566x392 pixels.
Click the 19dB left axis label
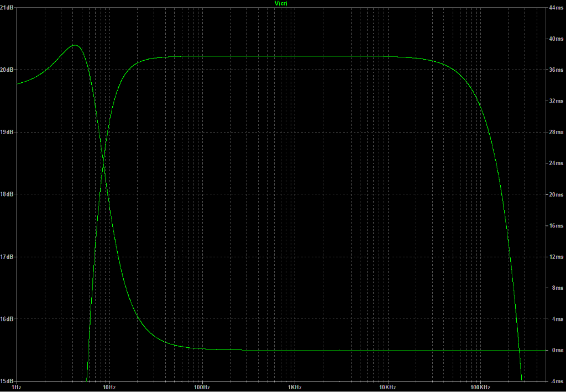click(7, 132)
